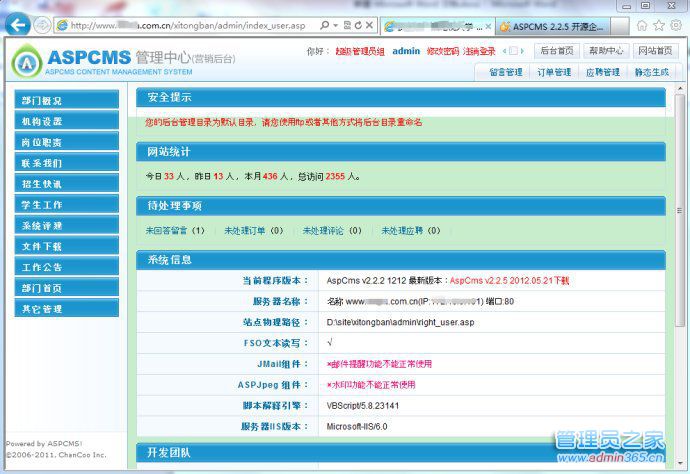Click the AspCms v2.2.5 download link

point(509,280)
